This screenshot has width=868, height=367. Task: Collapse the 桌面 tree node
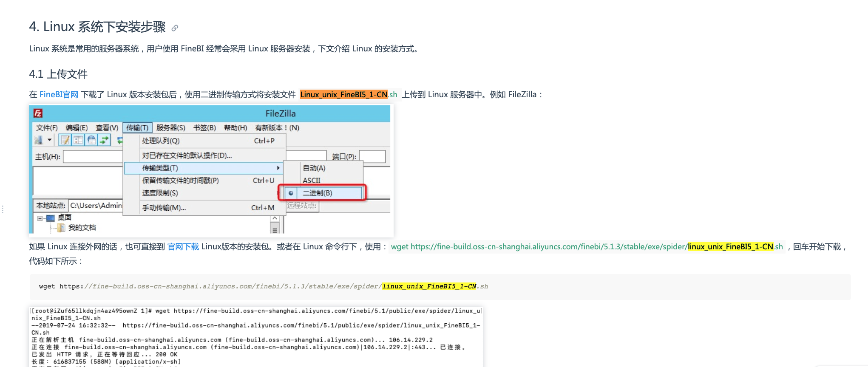click(x=40, y=218)
